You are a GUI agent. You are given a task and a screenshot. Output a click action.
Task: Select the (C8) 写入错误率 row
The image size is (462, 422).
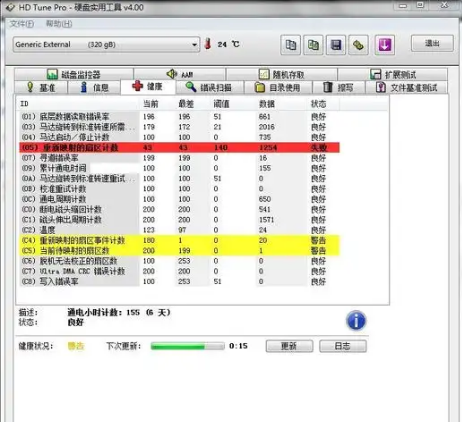click(x=179, y=282)
